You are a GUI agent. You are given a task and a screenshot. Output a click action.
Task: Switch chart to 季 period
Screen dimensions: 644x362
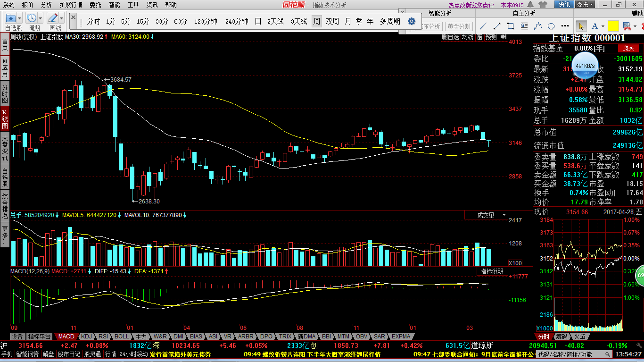[359, 21]
